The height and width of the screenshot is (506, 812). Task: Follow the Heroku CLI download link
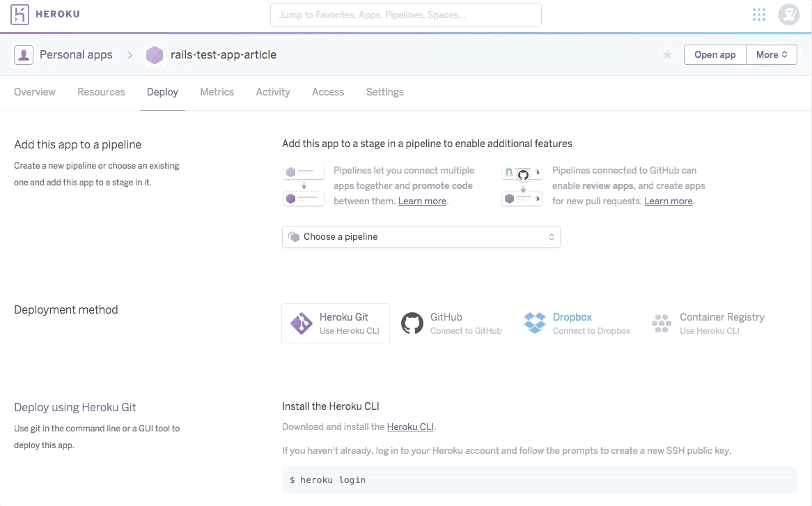tap(410, 427)
